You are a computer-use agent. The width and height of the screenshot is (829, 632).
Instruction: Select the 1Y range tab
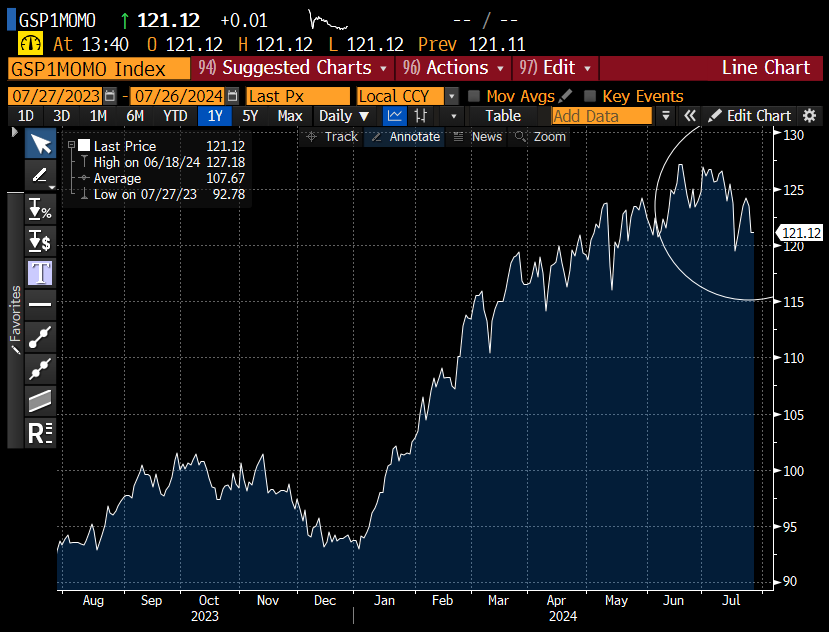tap(215, 116)
